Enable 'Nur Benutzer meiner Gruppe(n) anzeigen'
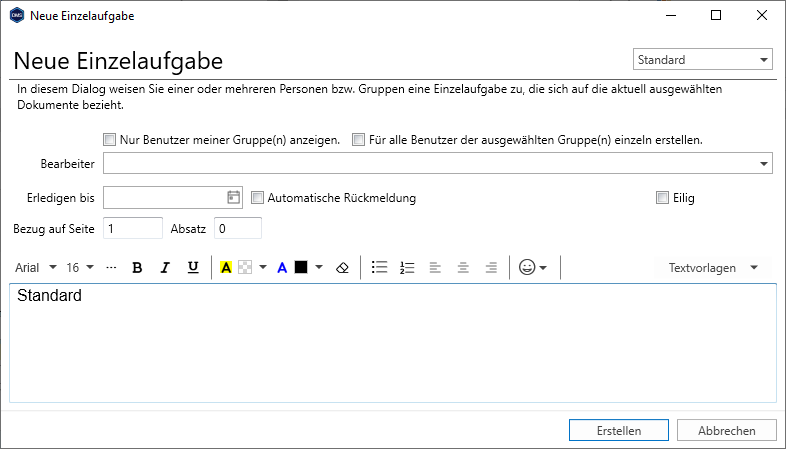 click(109, 140)
